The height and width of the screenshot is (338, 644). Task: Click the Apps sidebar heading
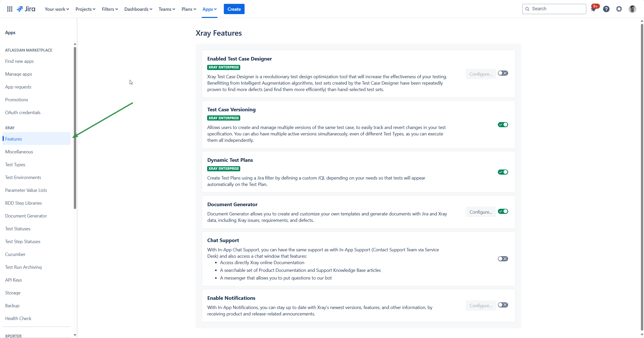coord(10,33)
